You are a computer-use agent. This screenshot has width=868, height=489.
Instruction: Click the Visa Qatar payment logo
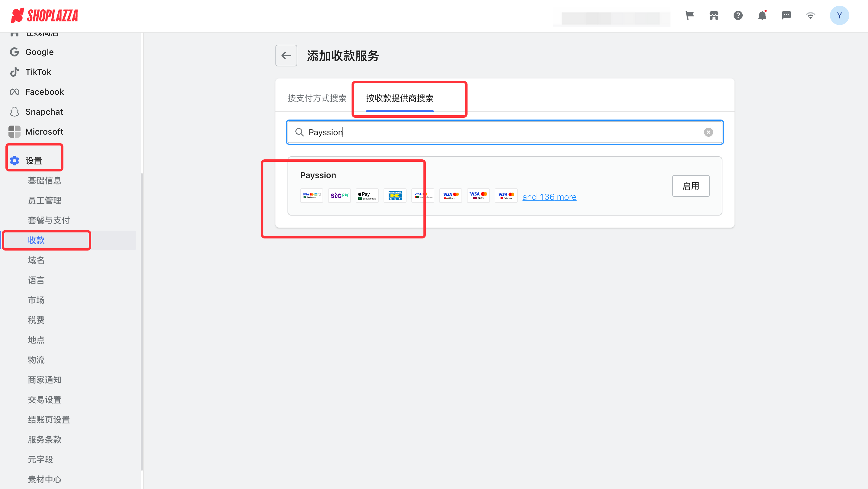pyautogui.click(x=478, y=195)
